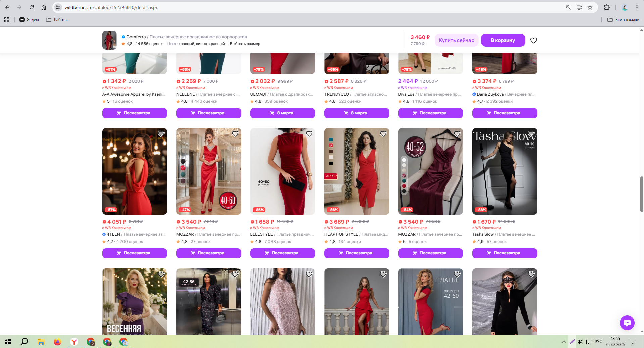Favorite the MOZZAR 40-60 red dress
This screenshot has height=348, width=644.
[x=235, y=134]
